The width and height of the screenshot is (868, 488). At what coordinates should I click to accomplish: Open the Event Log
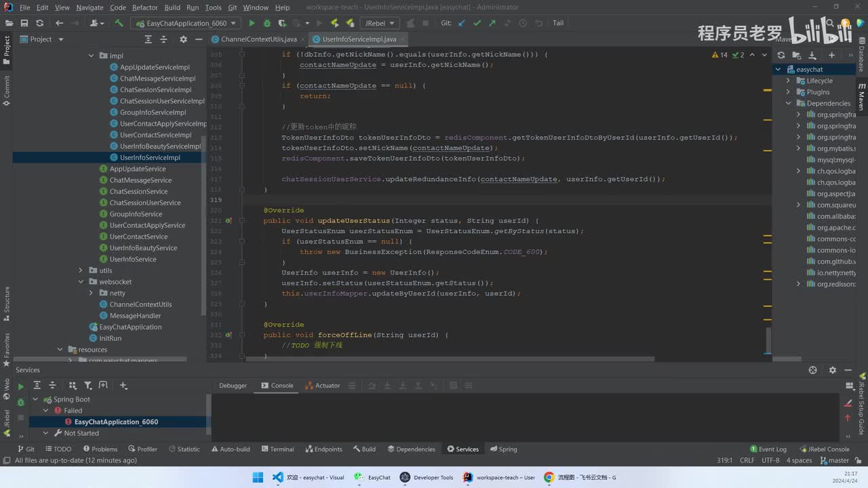(768, 449)
